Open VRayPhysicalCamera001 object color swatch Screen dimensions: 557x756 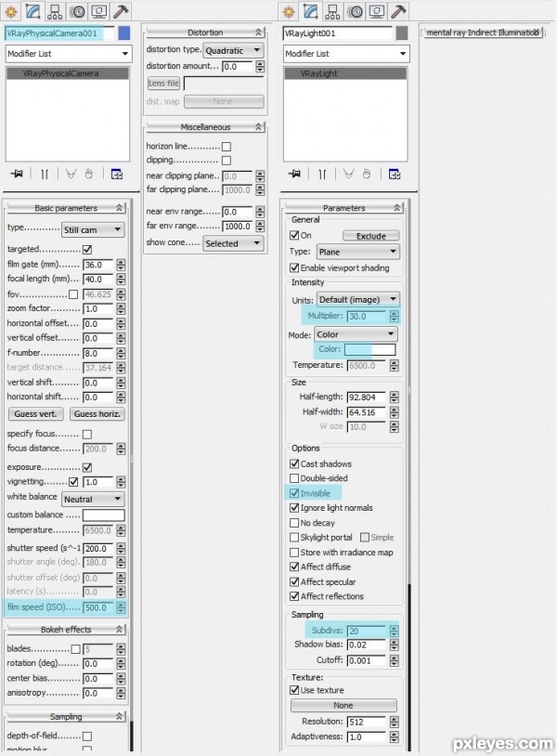click(124, 33)
